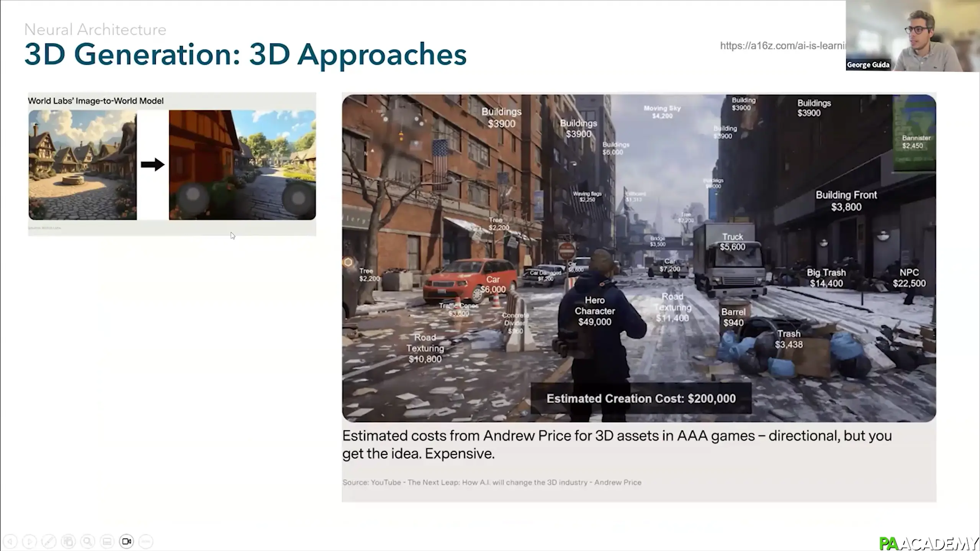Open the a16z.com link at top right

point(782,46)
